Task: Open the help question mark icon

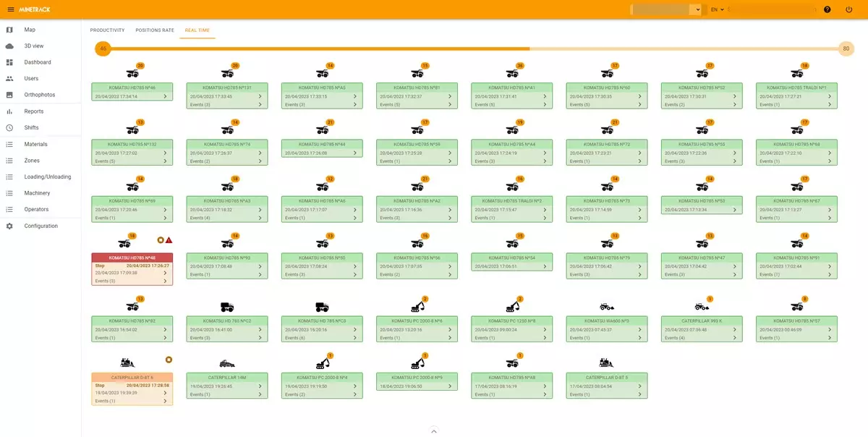Action: click(827, 9)
